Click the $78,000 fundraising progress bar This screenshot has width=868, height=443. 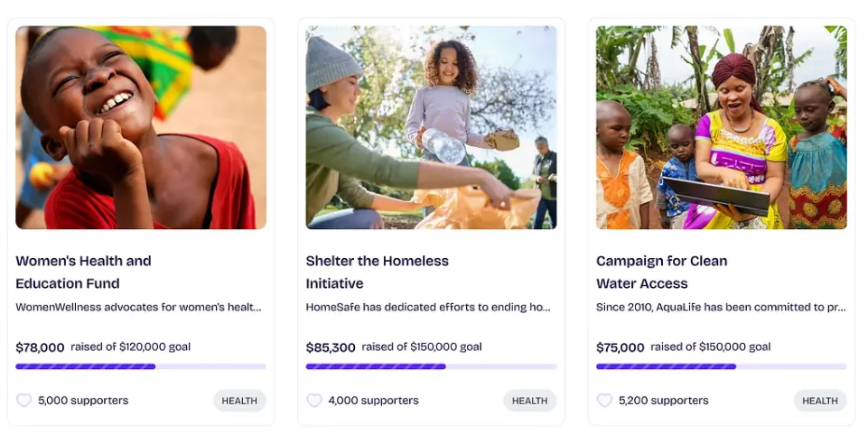(x=141, y=366)
